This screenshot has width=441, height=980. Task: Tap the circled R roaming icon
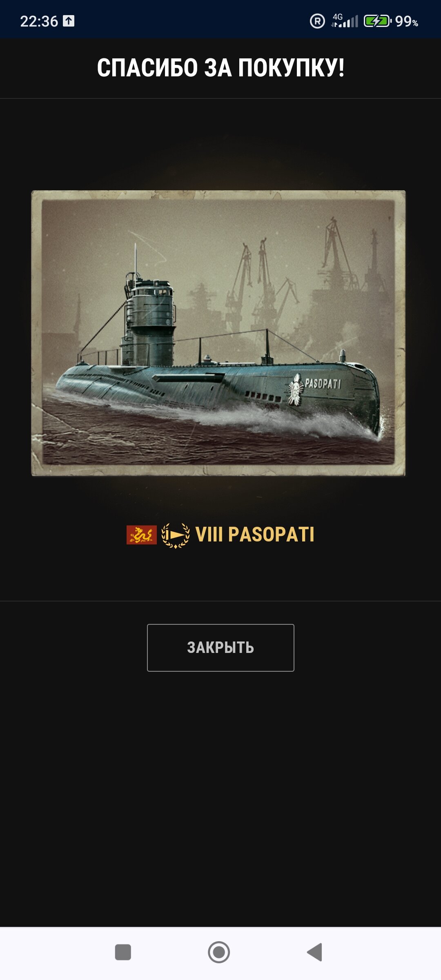317,21
